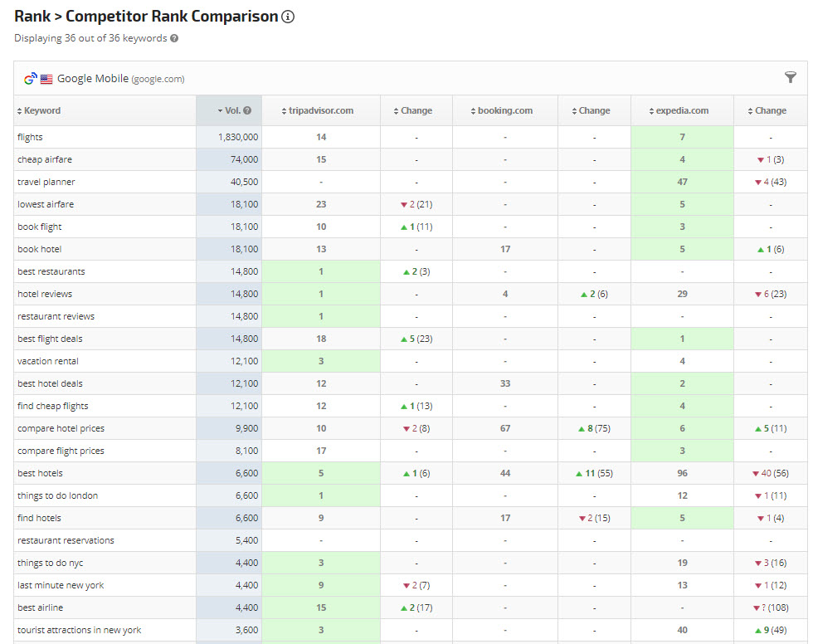Click the question mark icon in Vol. header
The image size is (813, 644).
(247, 110)
